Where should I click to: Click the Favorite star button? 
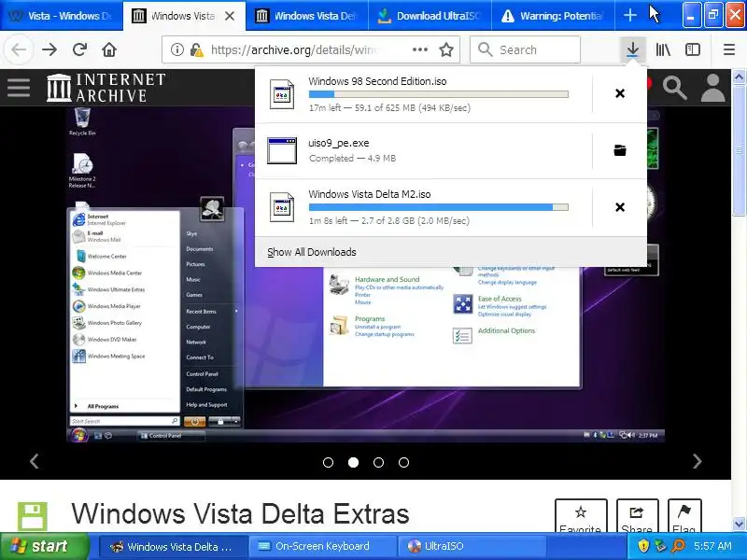[x=581, y=516]
